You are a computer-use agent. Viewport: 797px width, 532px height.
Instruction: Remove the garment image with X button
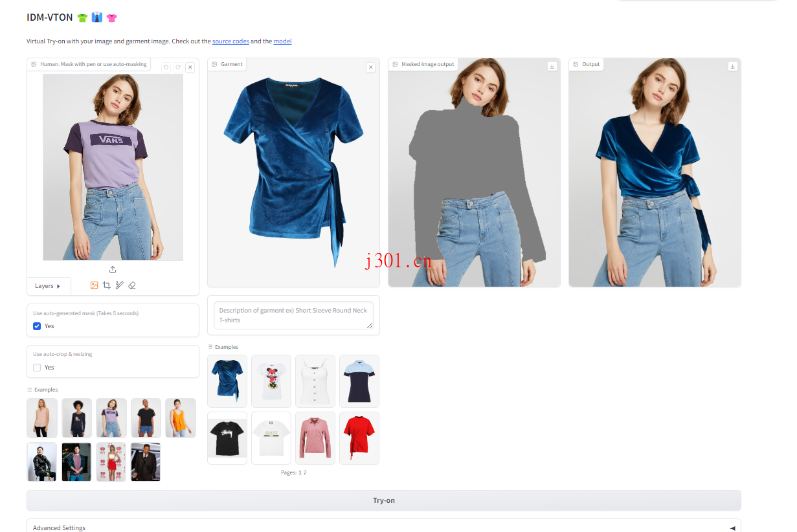(370, 67)
